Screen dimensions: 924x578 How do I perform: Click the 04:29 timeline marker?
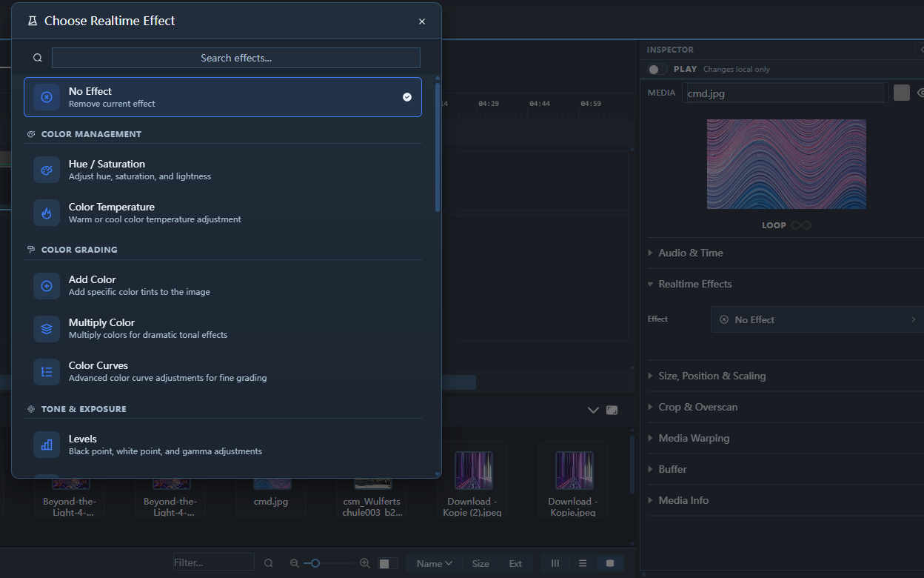489,104
